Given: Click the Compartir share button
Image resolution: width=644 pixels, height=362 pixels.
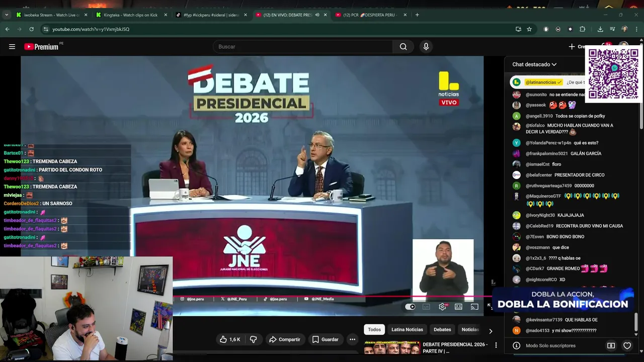Looking at the screenshot, I should [284, 339].
